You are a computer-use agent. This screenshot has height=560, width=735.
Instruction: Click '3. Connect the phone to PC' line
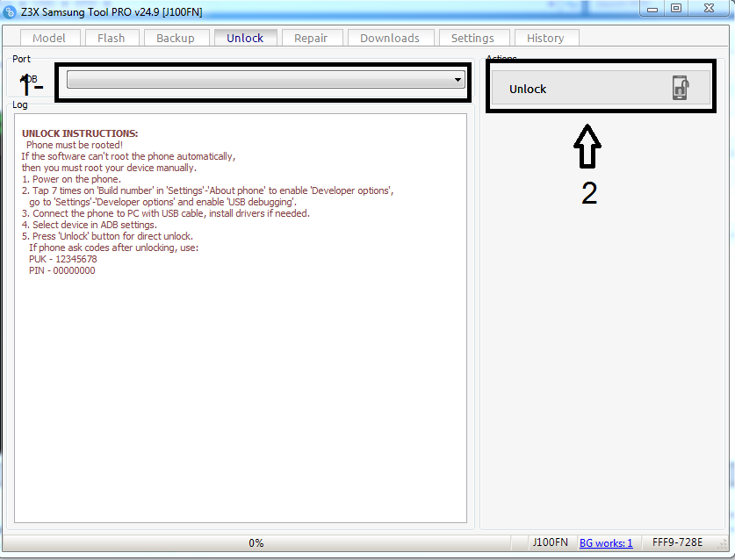tap(165, 213)
